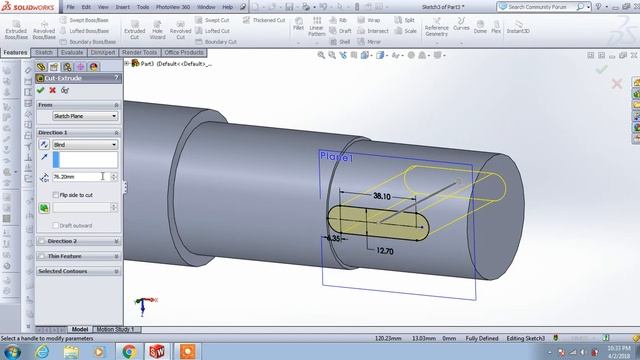Open the From Sketch Plane dropdown
The image size is (640, 360).
[85, 116]
